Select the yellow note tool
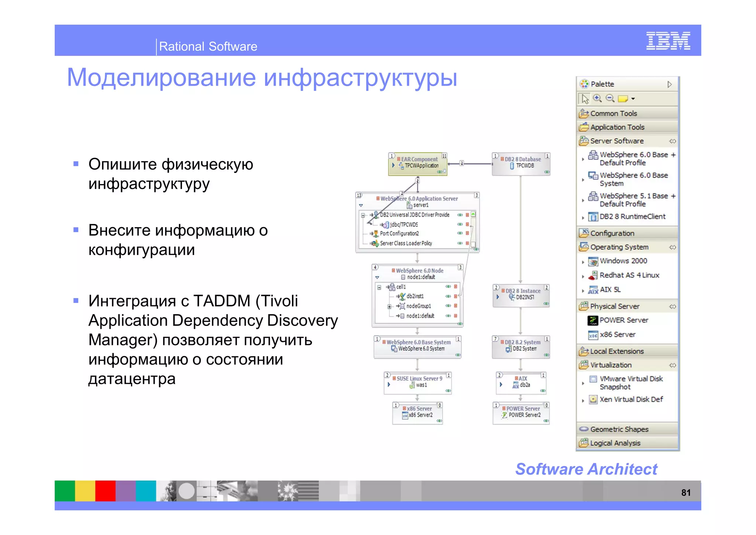The height and width of the screenshot is (535, 756). tap(623, 99)
